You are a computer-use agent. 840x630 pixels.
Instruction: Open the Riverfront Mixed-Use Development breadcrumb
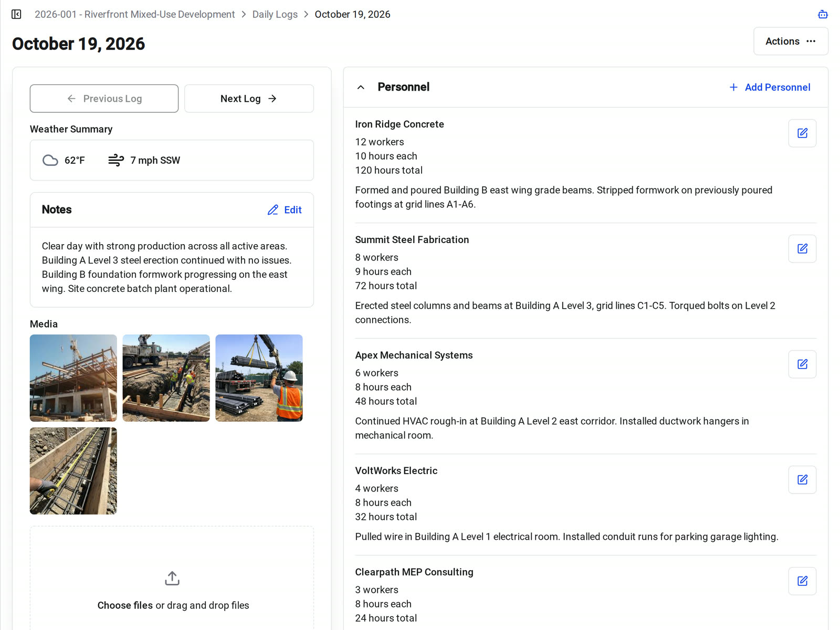pyautogui.click(x=134, y=14)
